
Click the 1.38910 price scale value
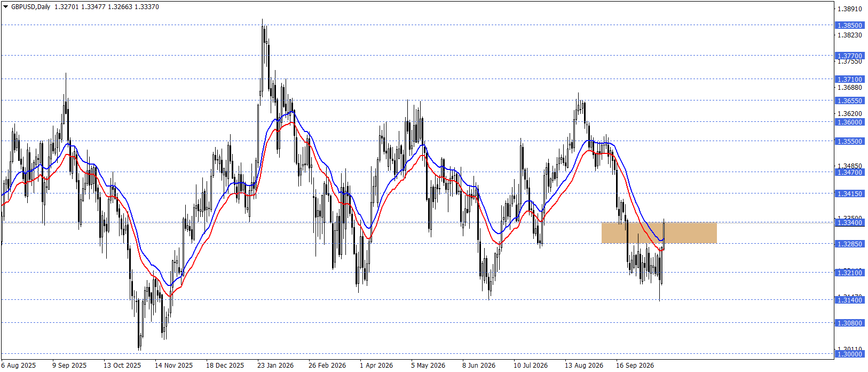(850, 9)
